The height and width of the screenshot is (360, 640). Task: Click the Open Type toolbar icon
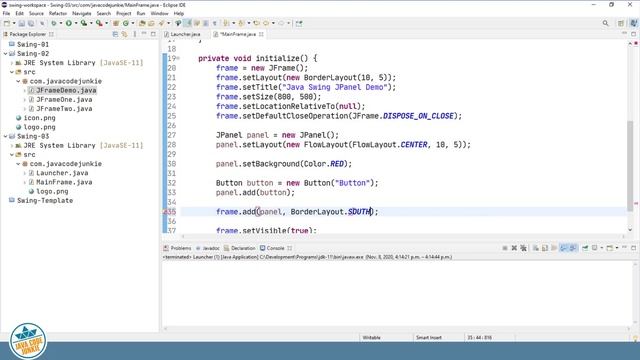point(142,23)
